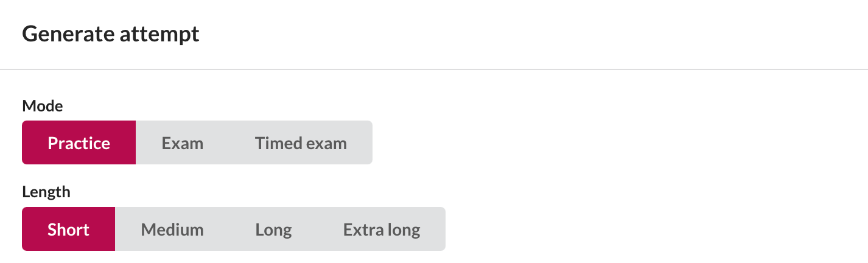Choose the Timed exam mode
868x263 pixels.
click(x=301, y=143)
